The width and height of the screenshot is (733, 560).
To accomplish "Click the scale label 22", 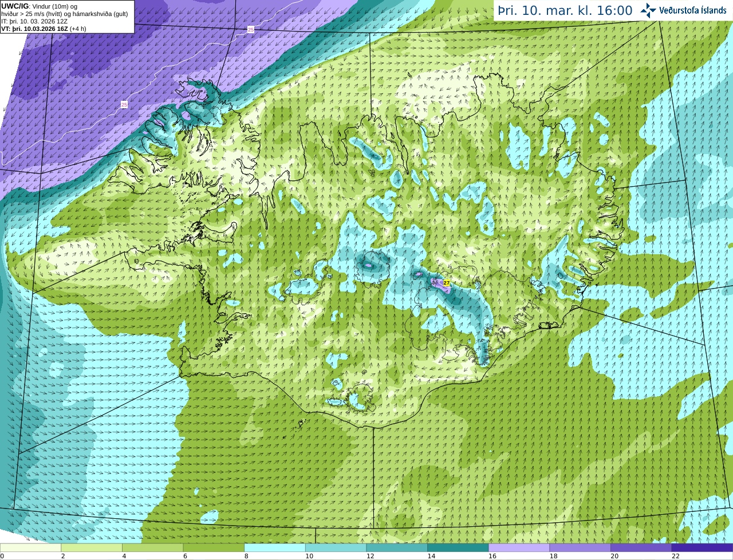I will tap(676, 556).
